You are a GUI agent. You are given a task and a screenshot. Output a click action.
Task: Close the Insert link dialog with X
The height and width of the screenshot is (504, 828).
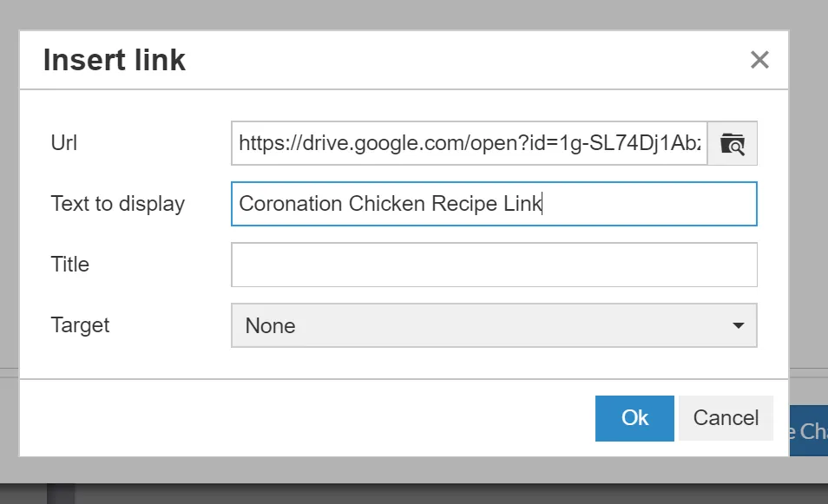pyautogui.click(x=759, y=60)
